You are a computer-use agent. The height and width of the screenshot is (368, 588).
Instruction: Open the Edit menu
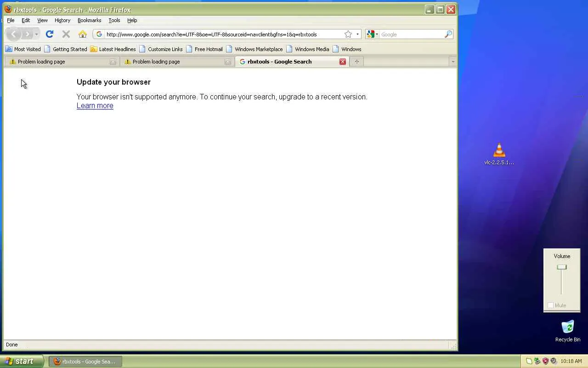pos(26,20)
